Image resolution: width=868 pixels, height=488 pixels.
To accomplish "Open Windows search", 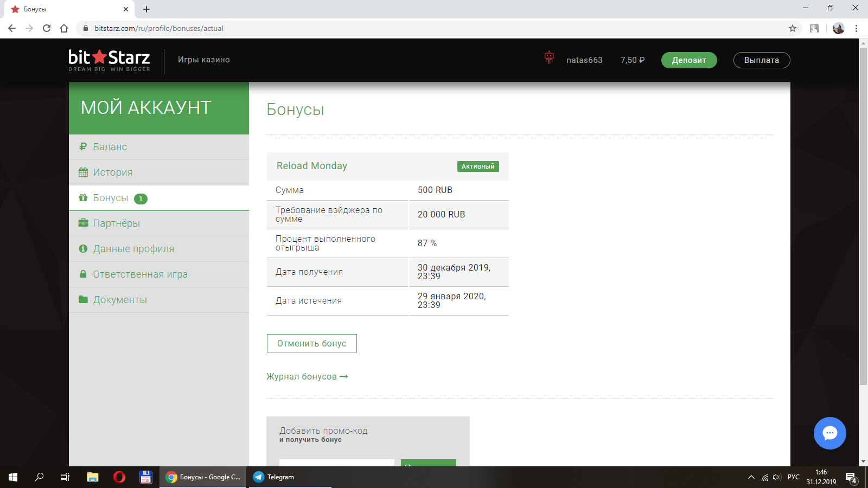I will click(39, 477).
